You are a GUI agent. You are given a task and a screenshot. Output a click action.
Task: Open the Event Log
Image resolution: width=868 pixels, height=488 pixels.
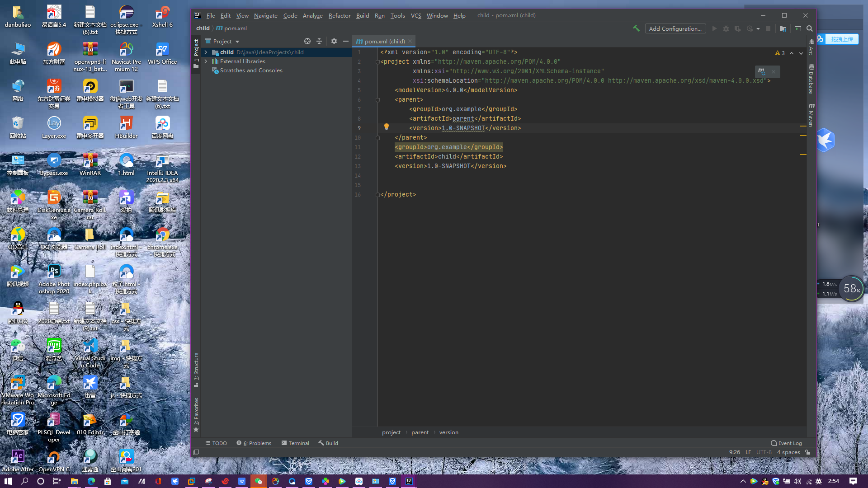(x=787, y=443)
